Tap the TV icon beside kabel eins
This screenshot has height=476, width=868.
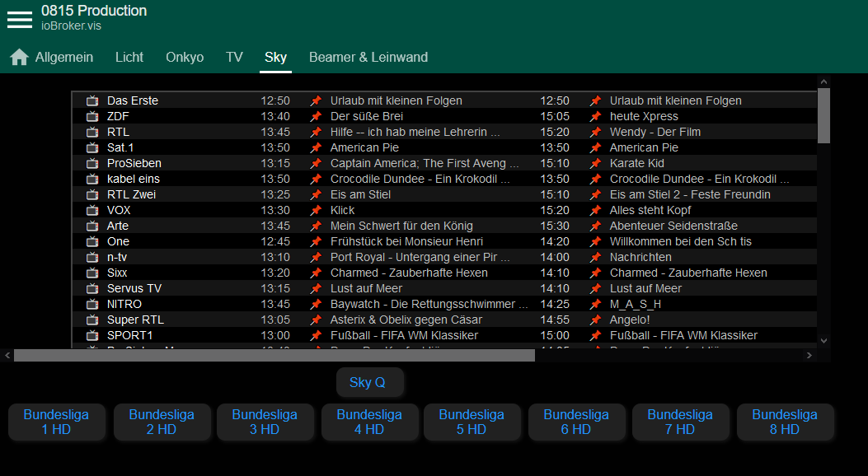click(x=92, y=179)
